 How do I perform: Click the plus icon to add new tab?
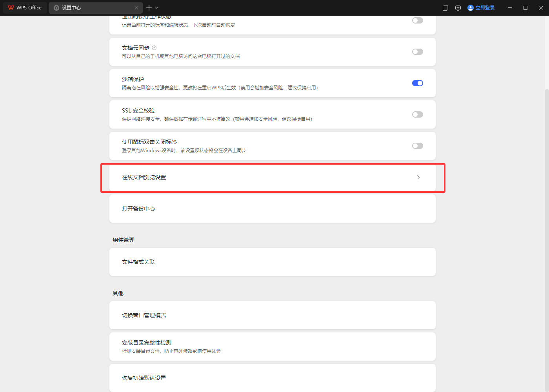click(x=149, y=8)
